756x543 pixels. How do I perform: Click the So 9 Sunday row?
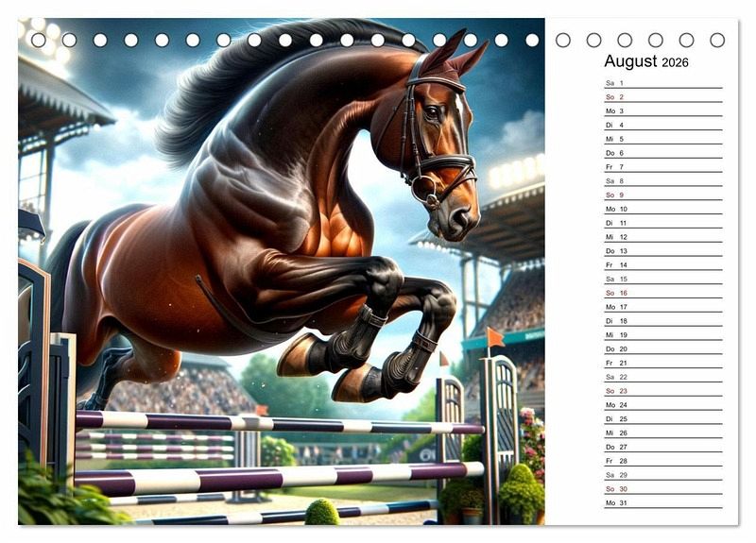(x=662, y=195)
